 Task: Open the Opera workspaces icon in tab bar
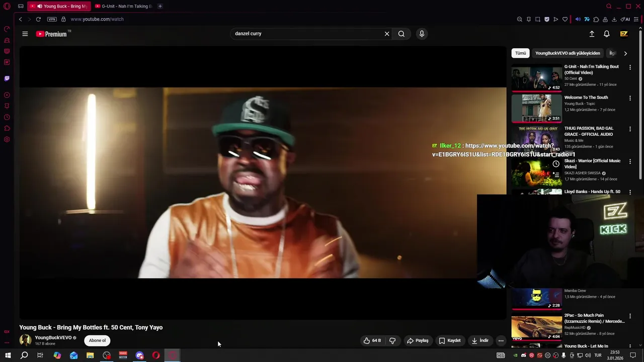coord(21,6)
